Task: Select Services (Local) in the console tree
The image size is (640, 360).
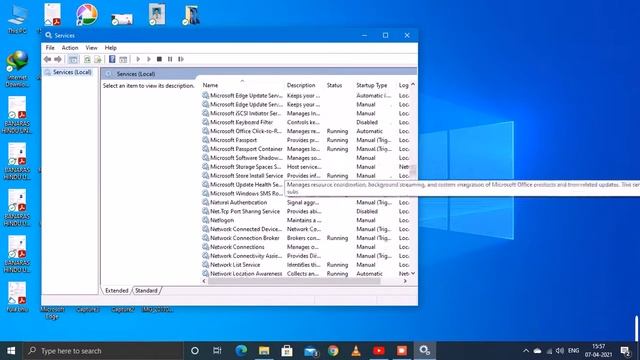Action: click(x=72, y=72)
